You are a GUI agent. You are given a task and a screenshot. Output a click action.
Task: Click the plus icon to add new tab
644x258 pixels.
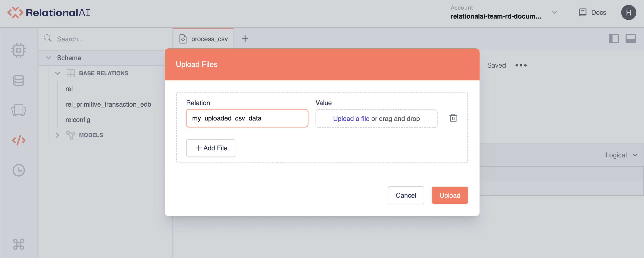pos(245,39)
